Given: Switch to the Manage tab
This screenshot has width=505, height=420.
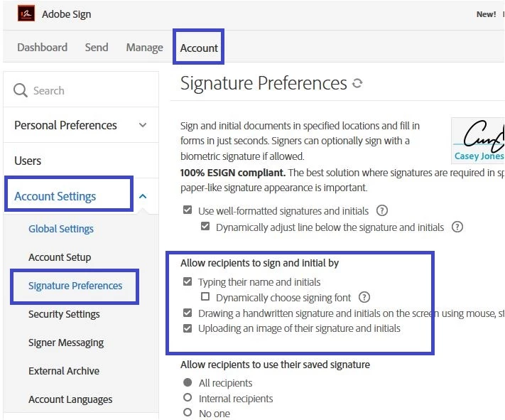Looking at the screenshot, I should pyautogui.click(x=145, y=48).
